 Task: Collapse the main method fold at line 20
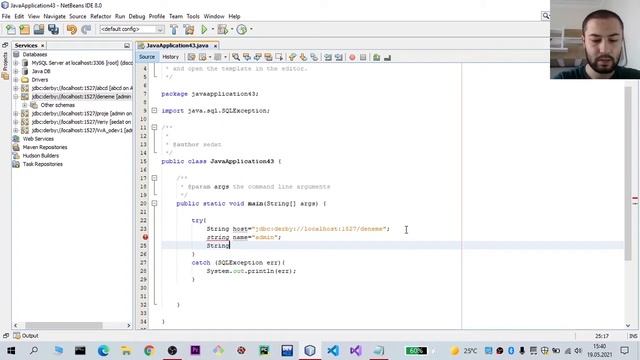point(154,203)
